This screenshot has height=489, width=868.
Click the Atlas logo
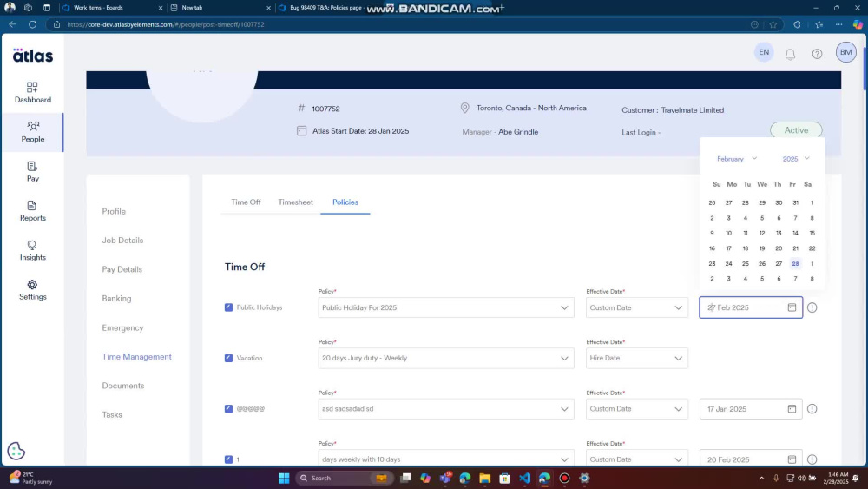(33, 56)
